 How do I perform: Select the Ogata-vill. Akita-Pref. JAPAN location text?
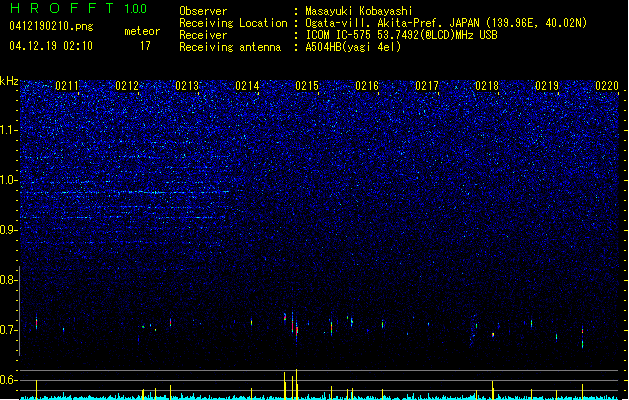[446, 23]
